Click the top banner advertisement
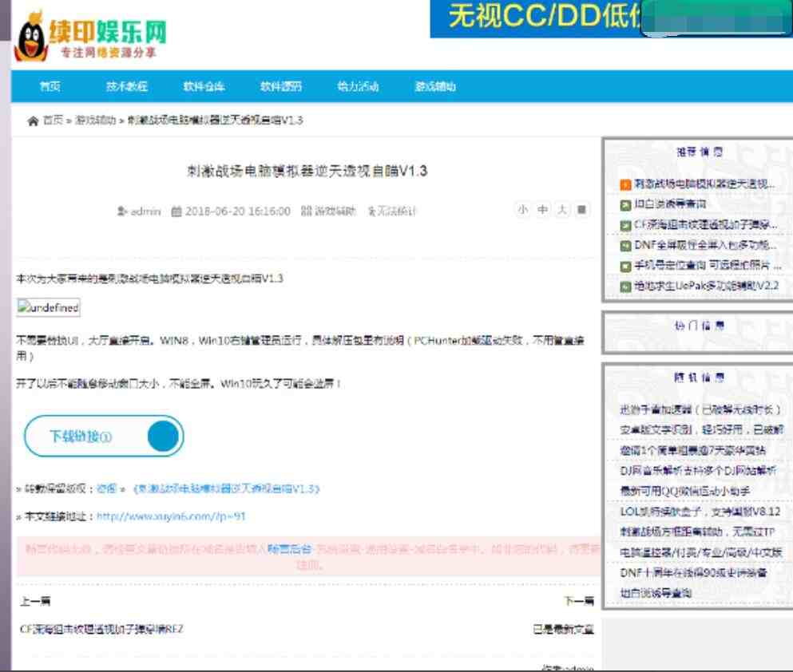Viewport: 793px width, 672px height. (611, 18)
